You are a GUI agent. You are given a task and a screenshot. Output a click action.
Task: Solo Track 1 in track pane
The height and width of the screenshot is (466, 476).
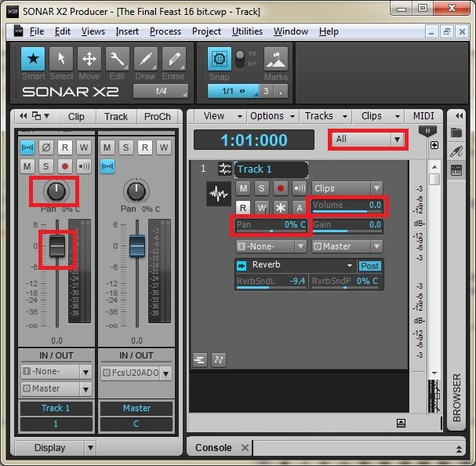262,188
